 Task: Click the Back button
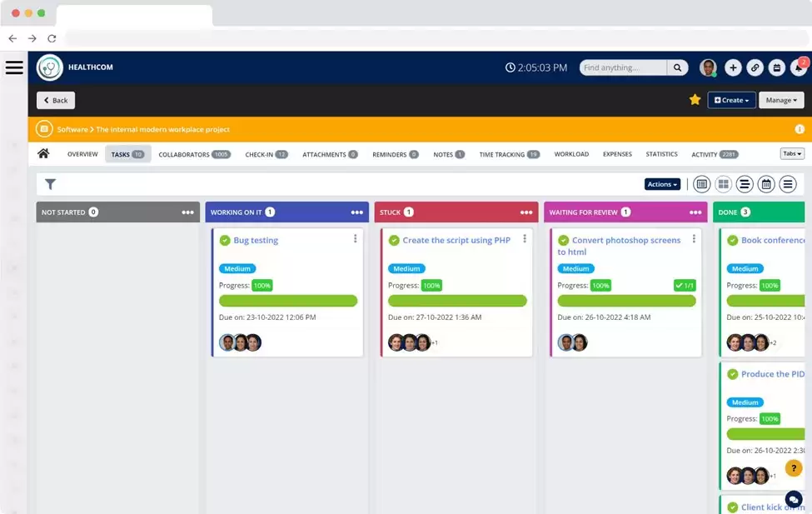pos(55,100)
